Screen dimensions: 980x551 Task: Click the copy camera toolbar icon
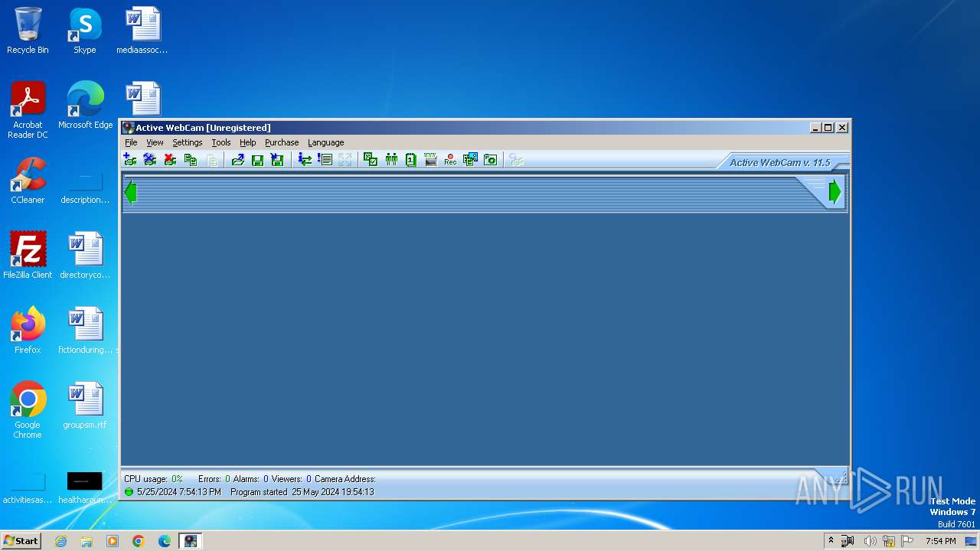pos(191,159)
